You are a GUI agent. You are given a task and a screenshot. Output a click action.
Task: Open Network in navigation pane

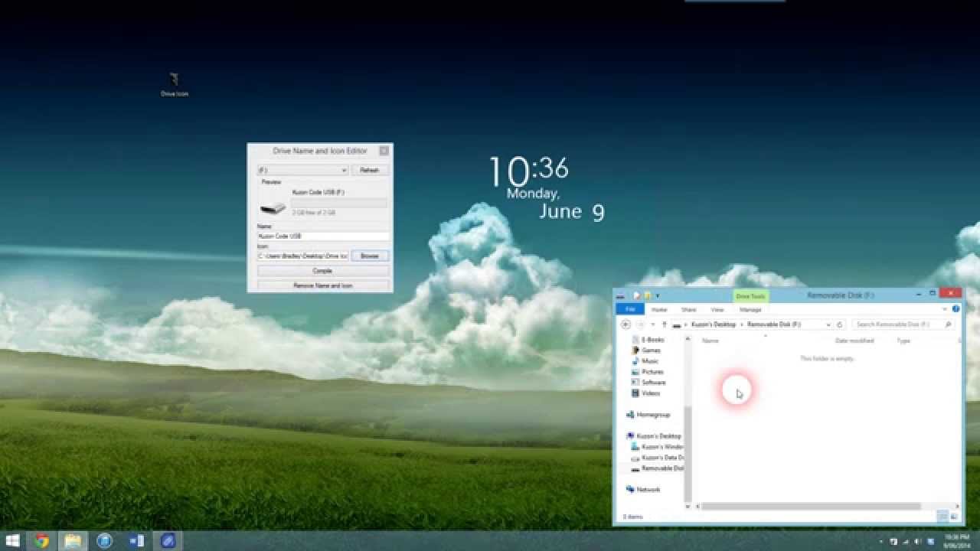pos(643,489)
